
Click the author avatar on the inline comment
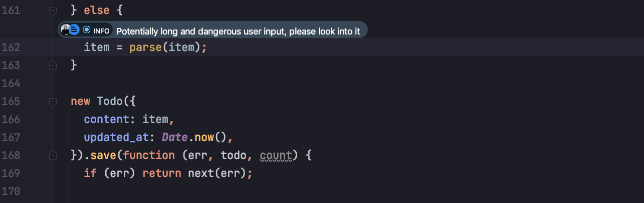click(x=65, y=30)
